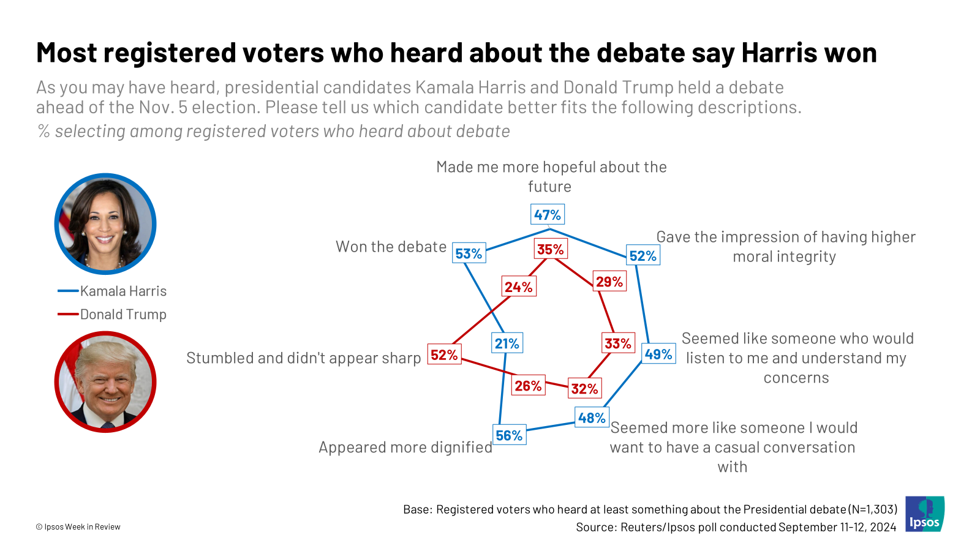Select Kamala Harris portrait photo

(x=105, y=224)
